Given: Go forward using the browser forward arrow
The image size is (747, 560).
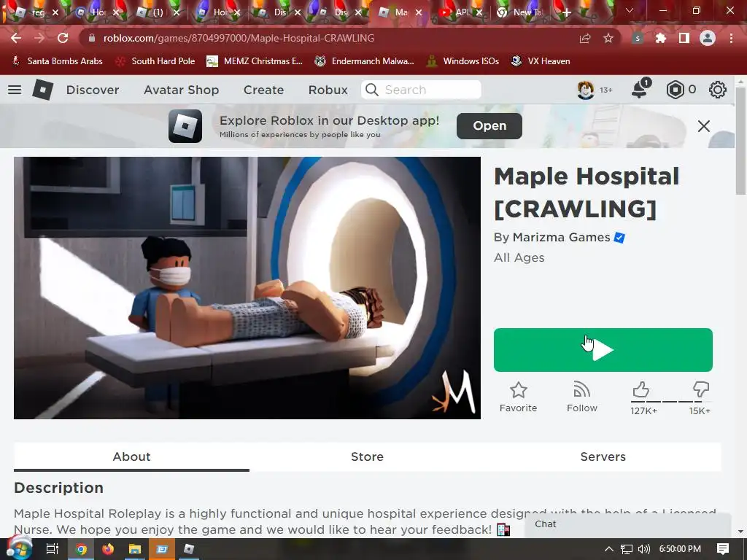Looking at the screenshot, I should pyautogui.click(x=39, y=38).
